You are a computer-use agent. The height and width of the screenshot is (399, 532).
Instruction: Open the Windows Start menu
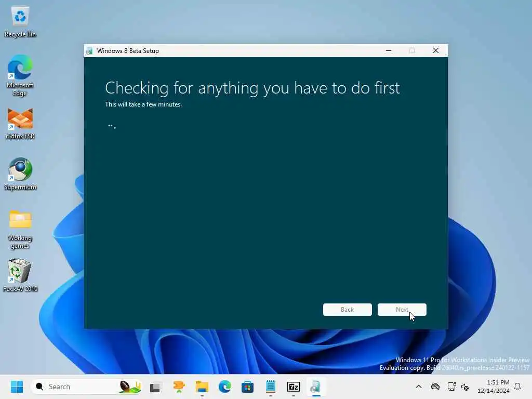click(17, 387)
